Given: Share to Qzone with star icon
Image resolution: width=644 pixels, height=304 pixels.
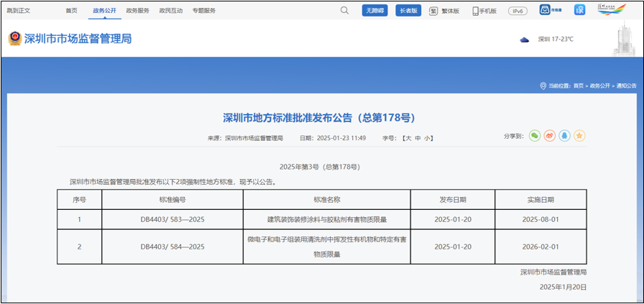Looking at the screenshot, I should tap(579, 136).
